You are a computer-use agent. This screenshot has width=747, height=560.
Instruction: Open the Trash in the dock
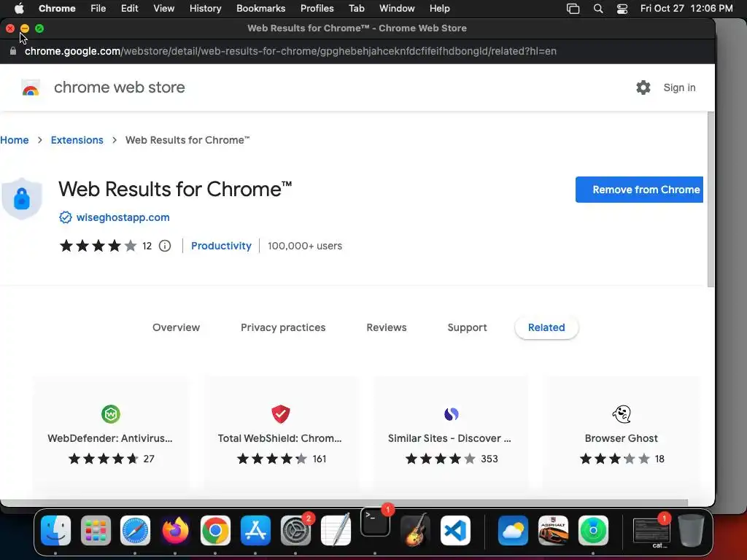tap(692, 531)
